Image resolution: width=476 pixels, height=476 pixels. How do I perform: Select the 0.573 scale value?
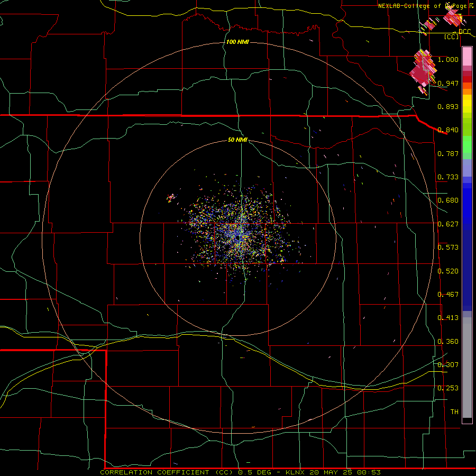[x=448, y=248]
